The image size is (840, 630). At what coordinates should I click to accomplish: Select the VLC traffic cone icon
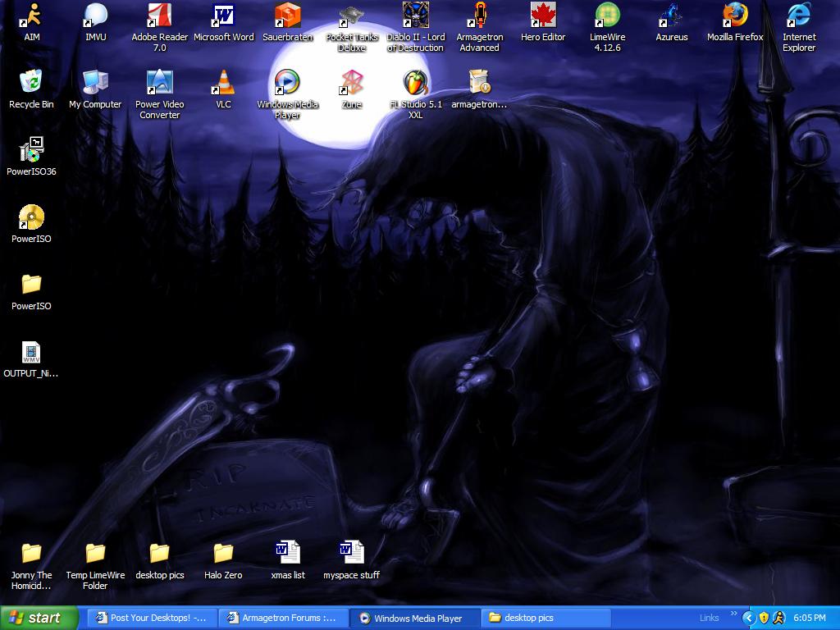(x=223, y=83)
